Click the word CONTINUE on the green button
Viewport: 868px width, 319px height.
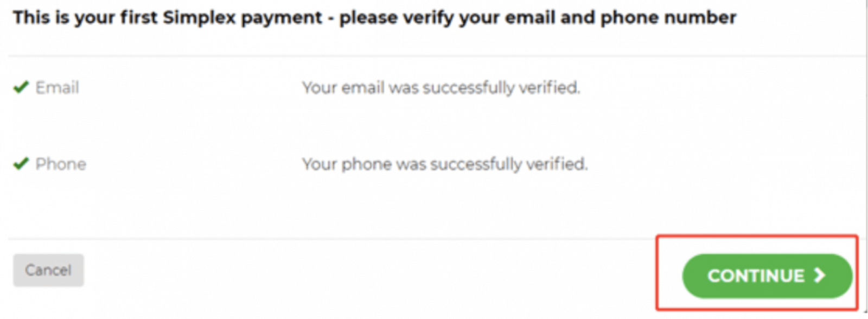756,276
